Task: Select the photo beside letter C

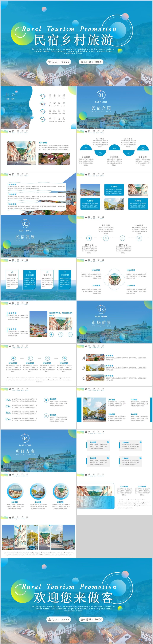Action: 95,378
